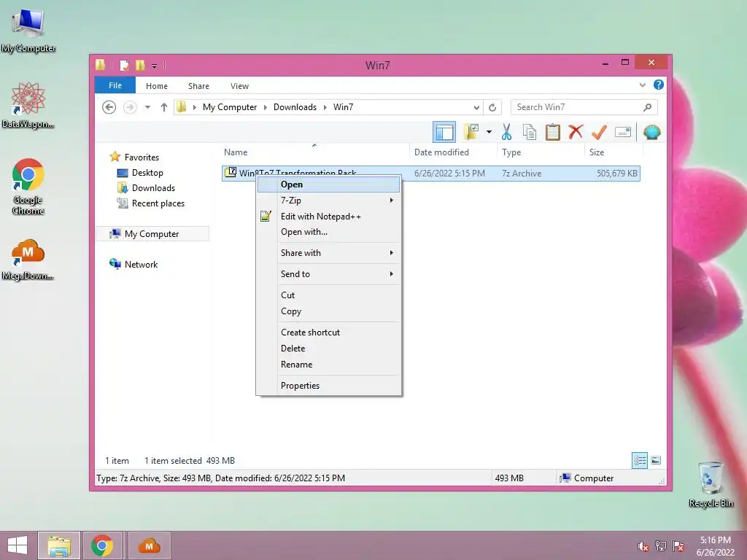Click the Refresh button in address bar
The height and width of the screenshot is (560, 747).
(492, 107)
